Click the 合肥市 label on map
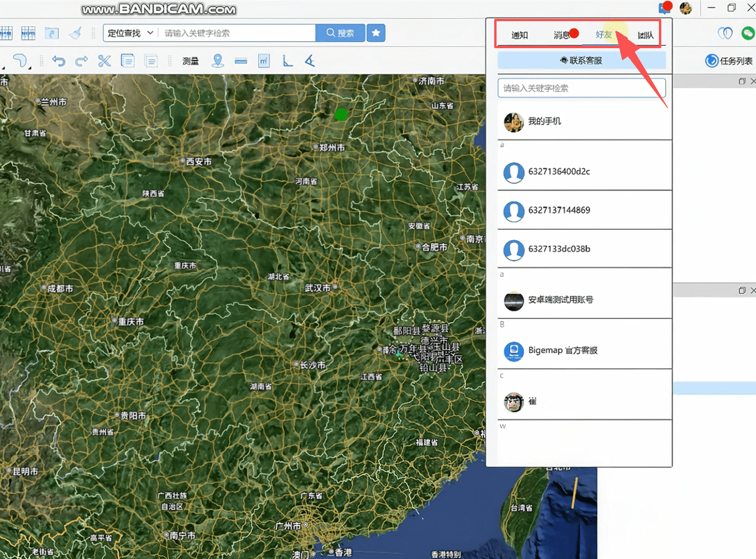Screen dimensions: 756x559 click(x=434, y=247)
